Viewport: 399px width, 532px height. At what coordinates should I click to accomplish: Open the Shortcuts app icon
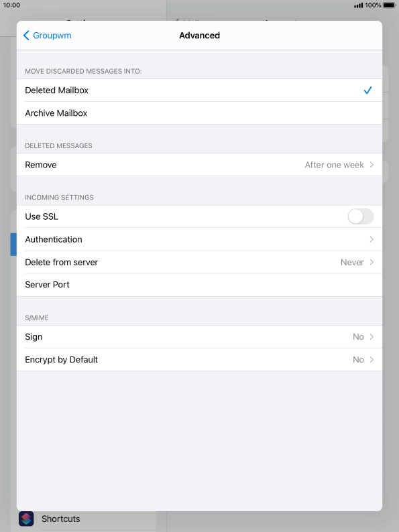(x=26, y=519)
